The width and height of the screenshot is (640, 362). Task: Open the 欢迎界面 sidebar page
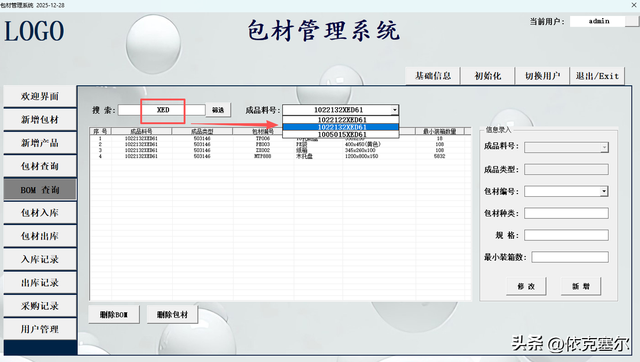click(40, 96)
